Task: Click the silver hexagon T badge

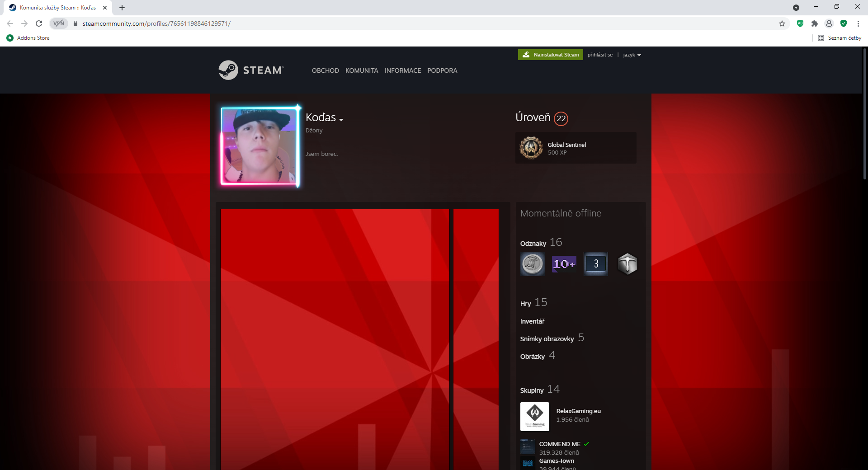Action: point(627,264)
